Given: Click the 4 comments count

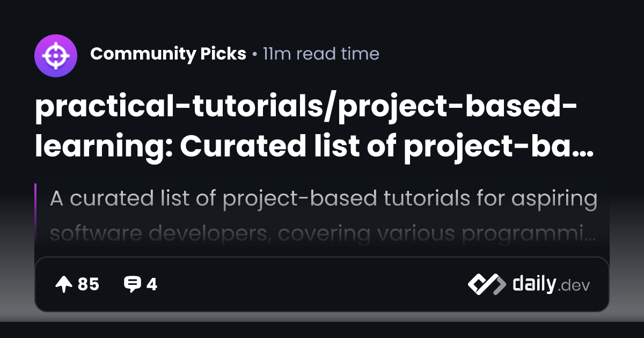Looking at the screenshot, I should 152,284.
